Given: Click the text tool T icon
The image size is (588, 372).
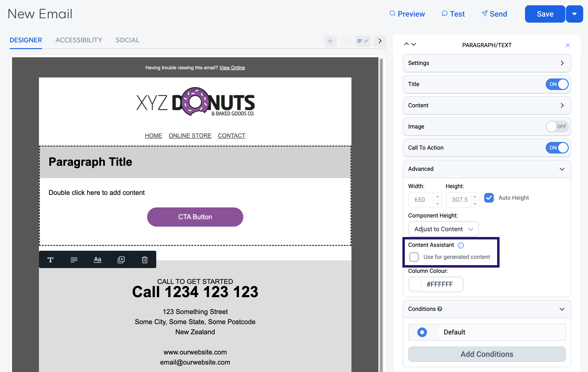Looking at the screenshot, I should (50, 260).
